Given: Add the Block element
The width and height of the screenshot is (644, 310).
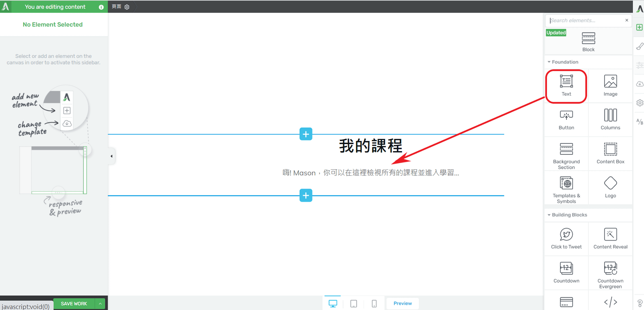Looking at the screenshot, I should coord(588,41).
